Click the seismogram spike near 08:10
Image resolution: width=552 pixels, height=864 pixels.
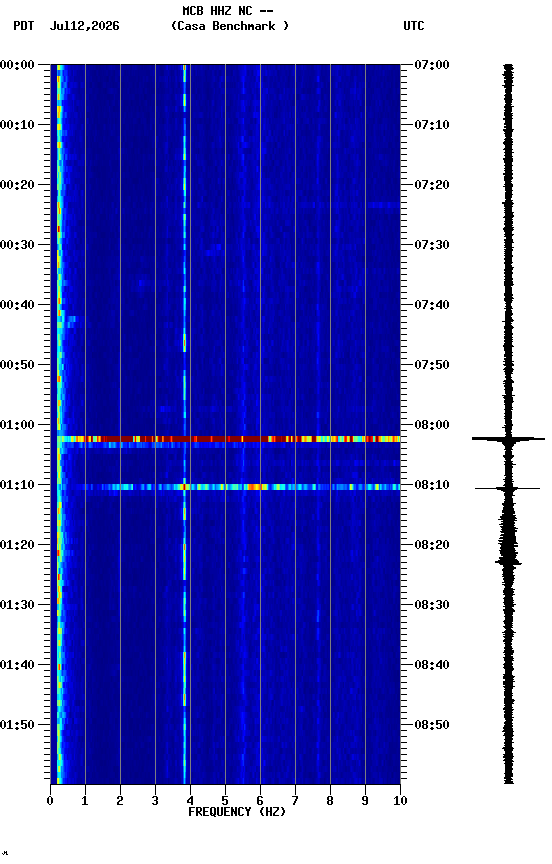click(x=508, y=488)
